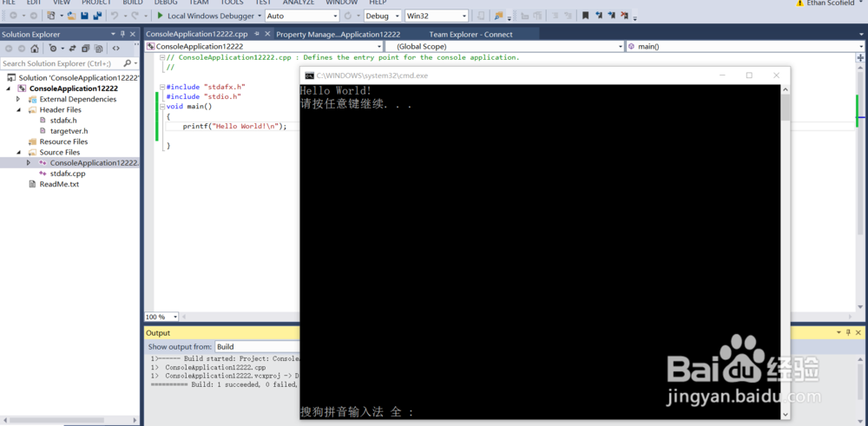Click the search magnifier in Solution Explorer
The image size is (868, 426).
[128, 63]
